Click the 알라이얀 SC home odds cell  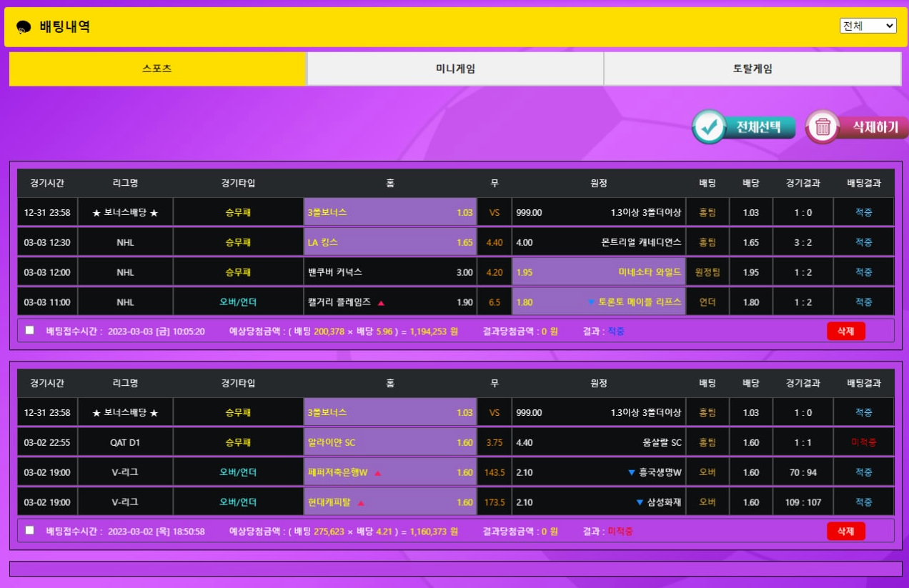[390, 442]
